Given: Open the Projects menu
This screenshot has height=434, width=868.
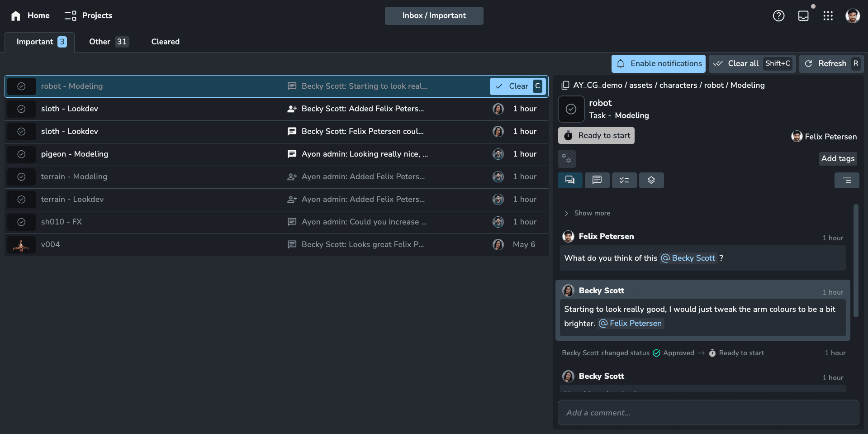Looking at the screenshot, I should (88, 15).
